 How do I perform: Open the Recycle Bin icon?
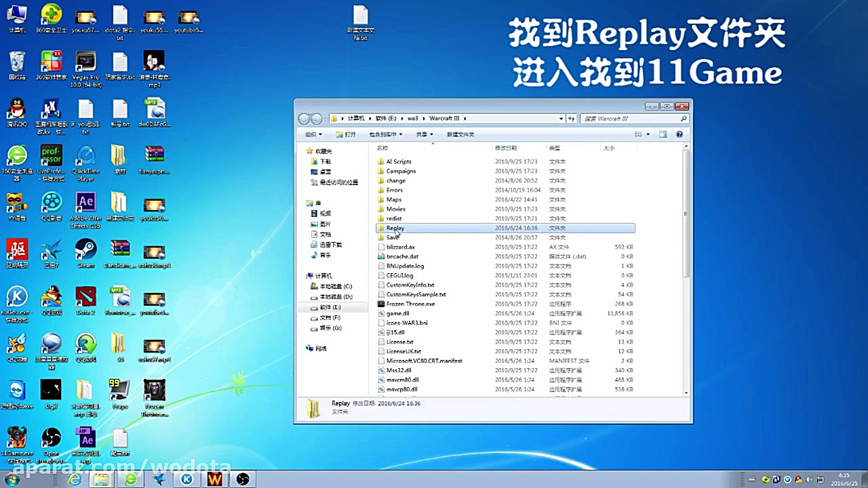17,64
